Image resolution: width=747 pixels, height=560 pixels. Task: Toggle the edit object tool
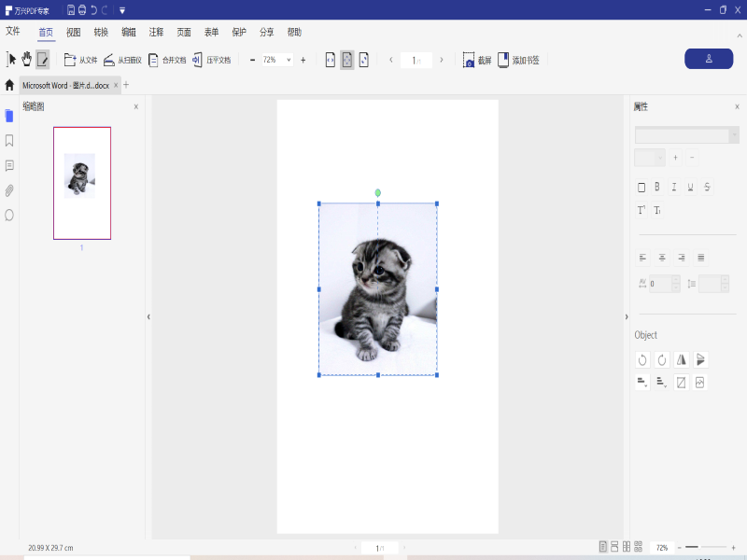click(x=42, y=60)
